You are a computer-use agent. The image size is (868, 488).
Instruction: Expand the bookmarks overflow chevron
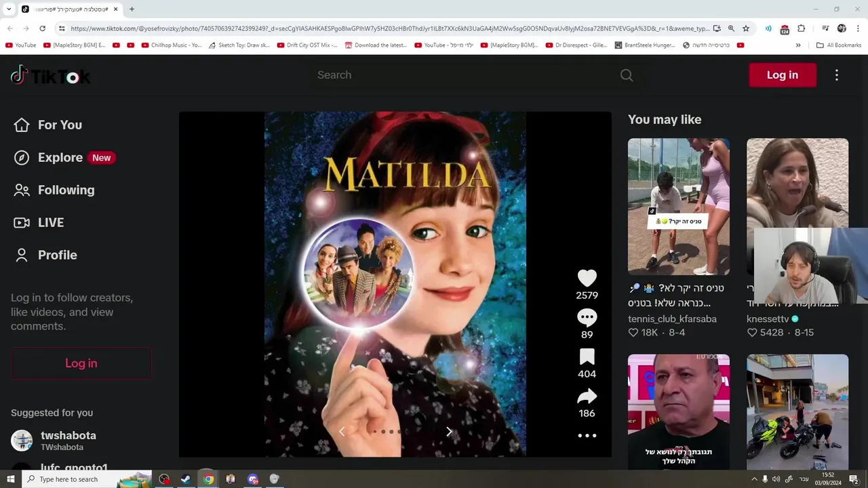(798, 45)
